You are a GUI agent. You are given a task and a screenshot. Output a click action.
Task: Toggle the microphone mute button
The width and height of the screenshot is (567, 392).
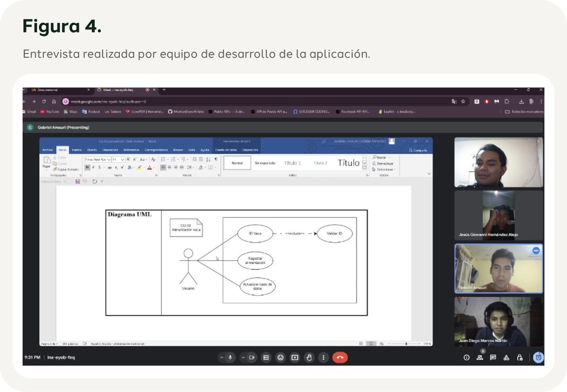(230, 357)
